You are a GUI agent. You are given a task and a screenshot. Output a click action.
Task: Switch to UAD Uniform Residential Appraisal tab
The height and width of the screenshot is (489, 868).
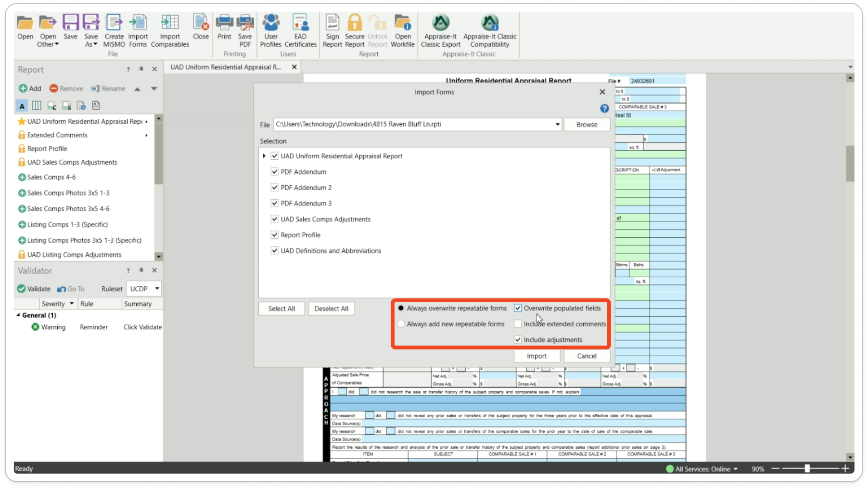coord(225,67)
